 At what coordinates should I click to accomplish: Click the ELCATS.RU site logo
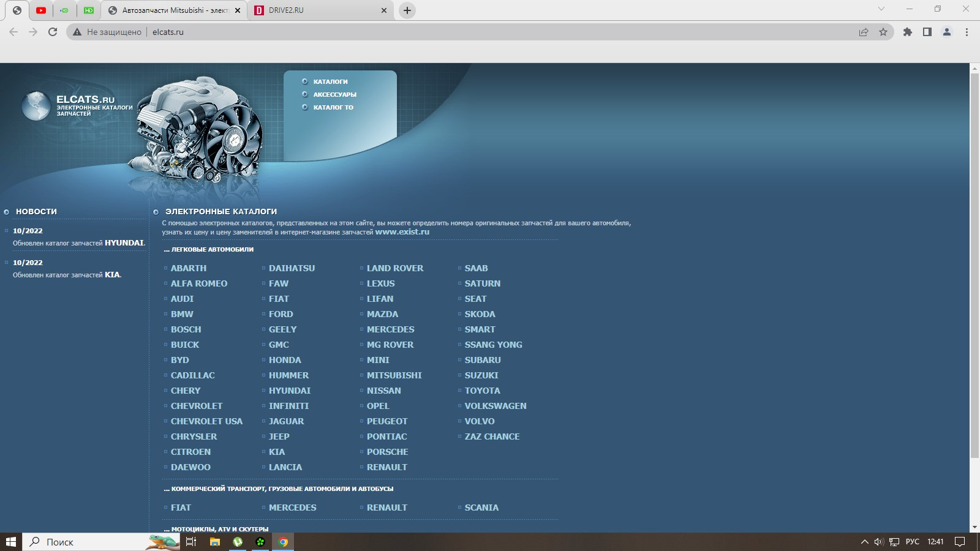click(x=77, y=105)
